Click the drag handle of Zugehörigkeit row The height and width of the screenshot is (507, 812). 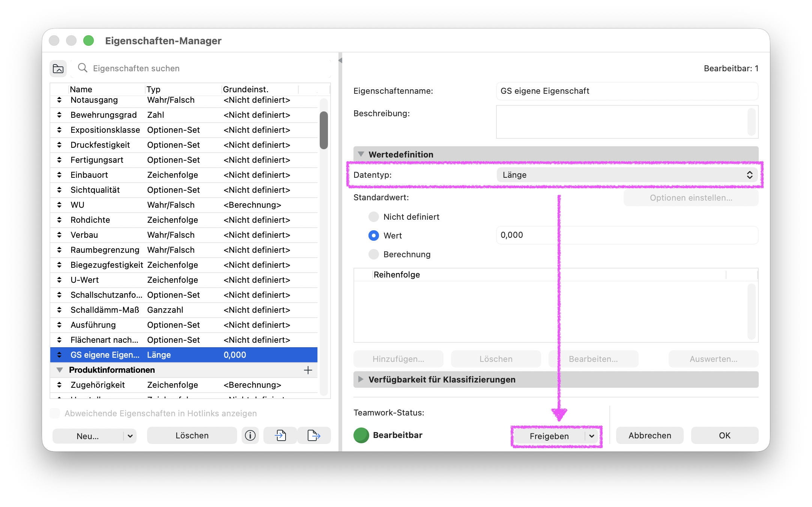[x=59, y=385]
